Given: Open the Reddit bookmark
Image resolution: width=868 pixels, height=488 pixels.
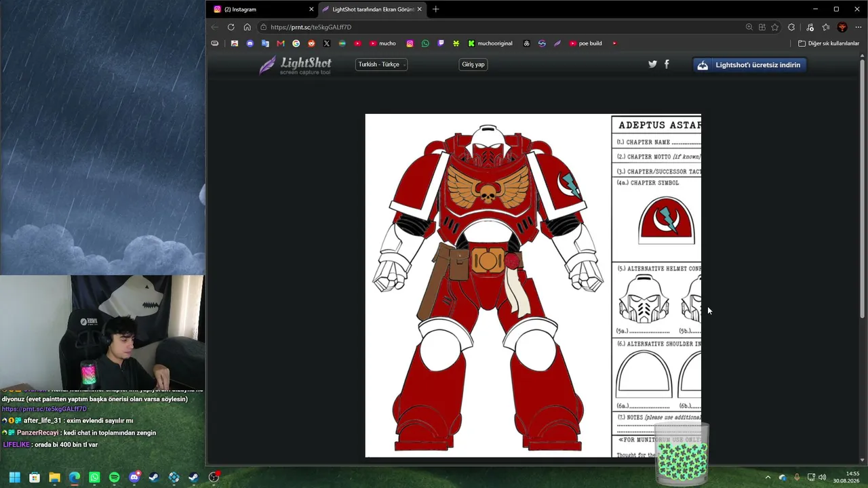Looking at the screenshot, I should (311, 43).
